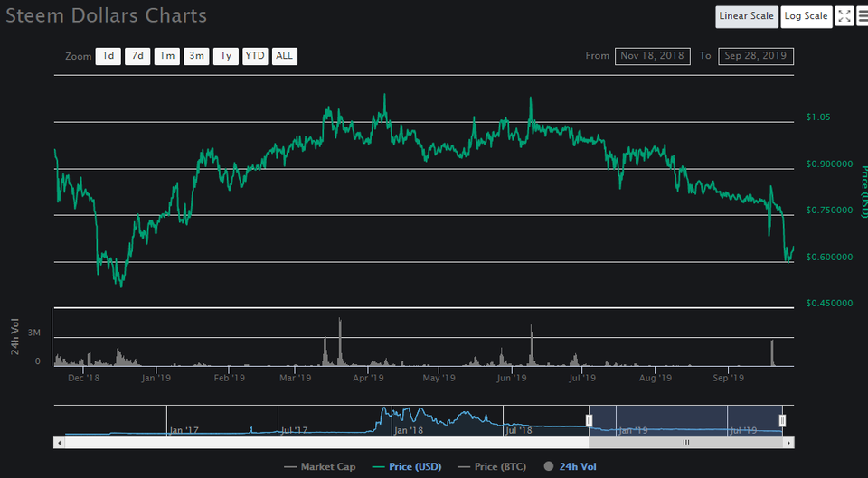Set zoom range to 7d
868x478 pixels.
coord(137,56)
